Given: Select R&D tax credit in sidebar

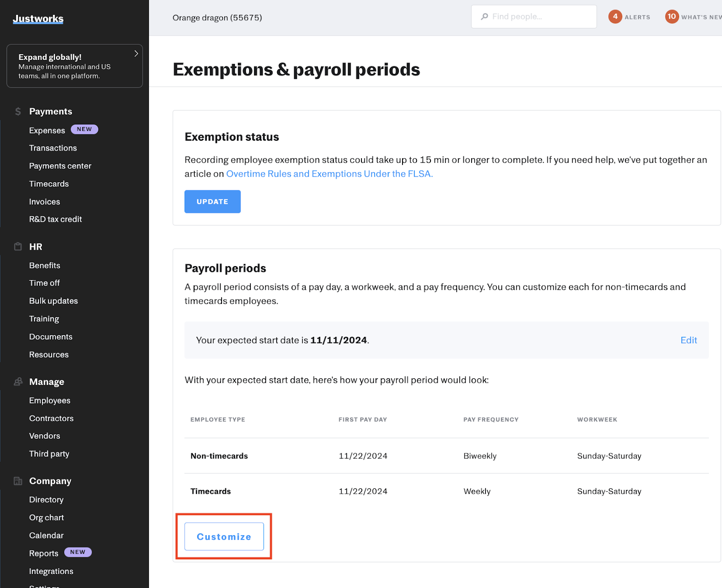Looking at the screenshot, I should point(55,219).
